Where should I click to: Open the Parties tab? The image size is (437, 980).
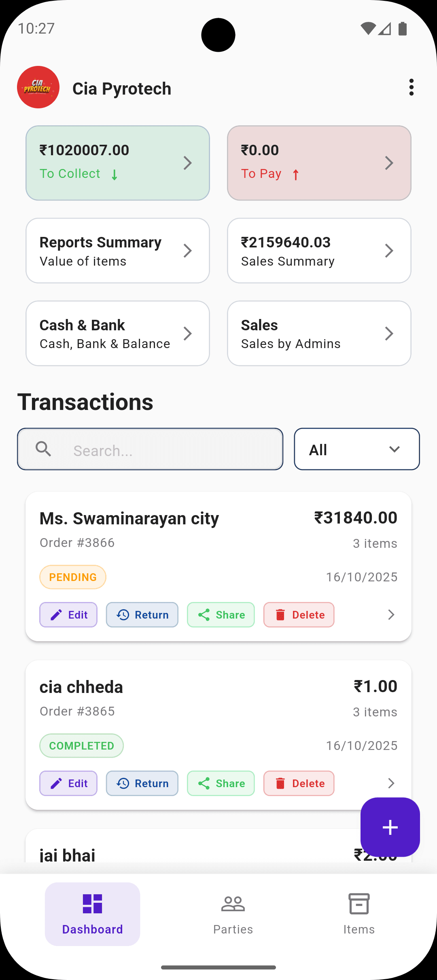(x=233, y=914)
